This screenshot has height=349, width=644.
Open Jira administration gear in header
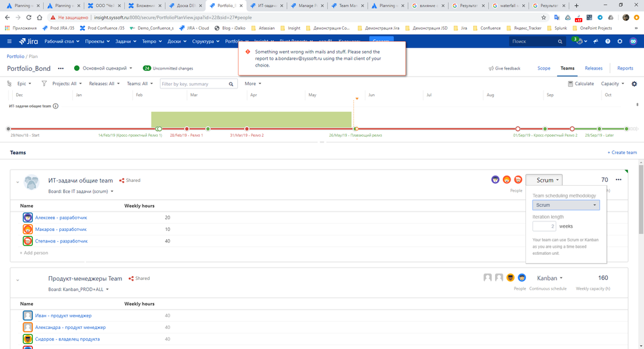pos(620,41)
